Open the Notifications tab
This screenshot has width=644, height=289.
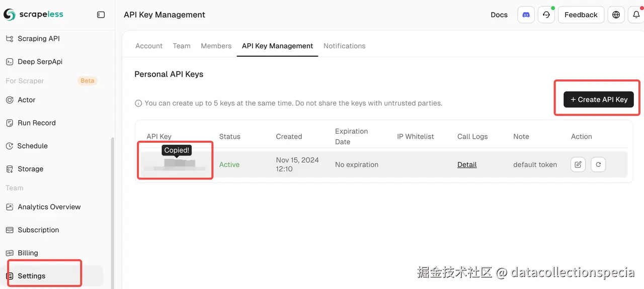344,46
